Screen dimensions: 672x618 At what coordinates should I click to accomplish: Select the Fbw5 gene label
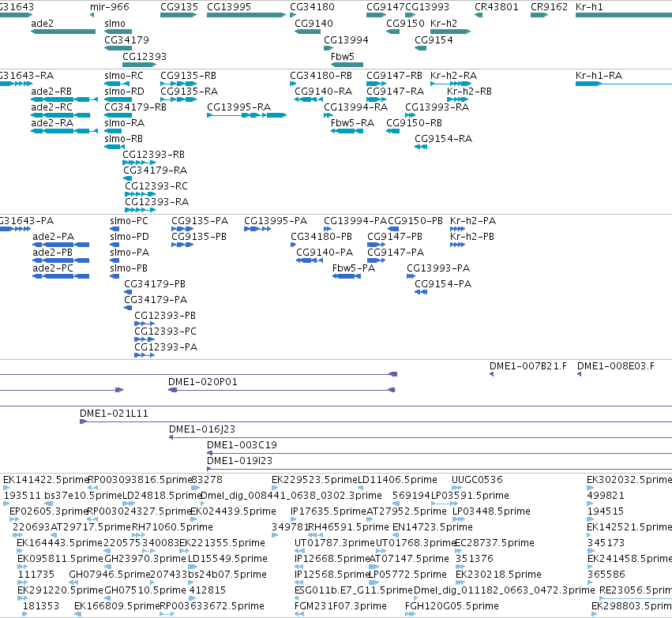[343, 57]
